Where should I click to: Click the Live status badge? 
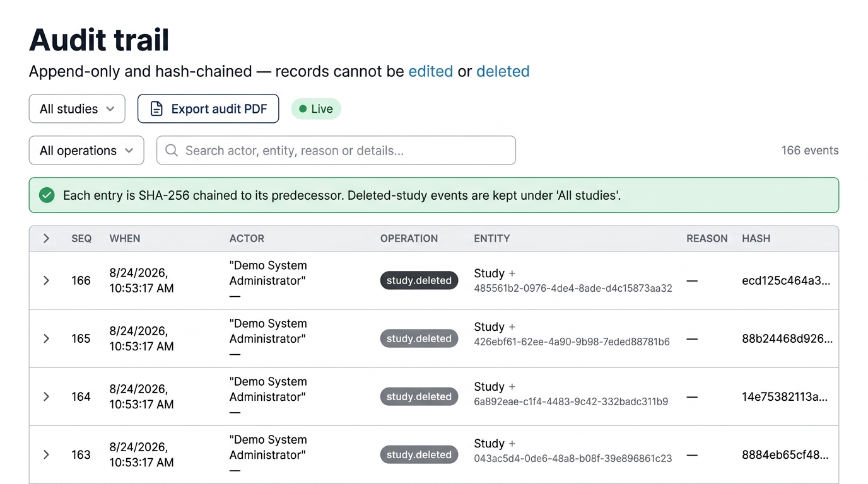tap(316, 109)
